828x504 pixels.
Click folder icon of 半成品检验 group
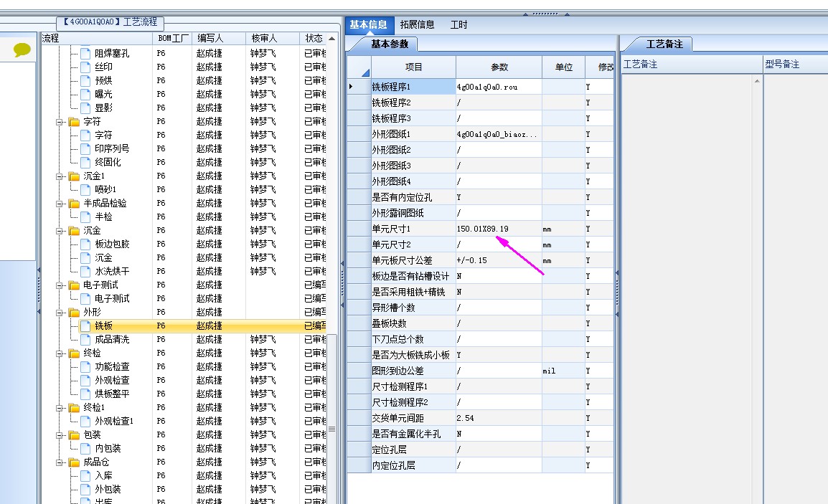pyautogui.click(x=74, y=203)
